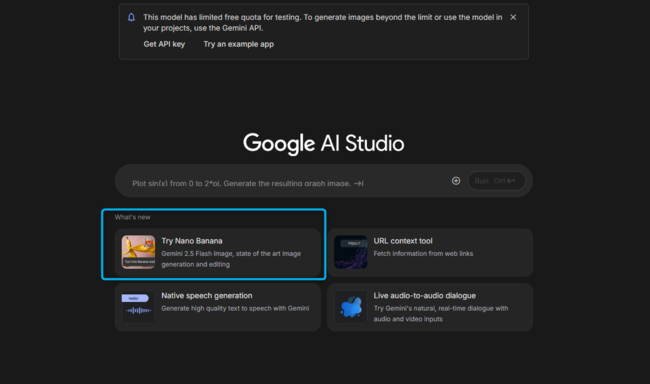Click the Nano Banana thumbnail image

pyautogui.click(x=138, y=252)
